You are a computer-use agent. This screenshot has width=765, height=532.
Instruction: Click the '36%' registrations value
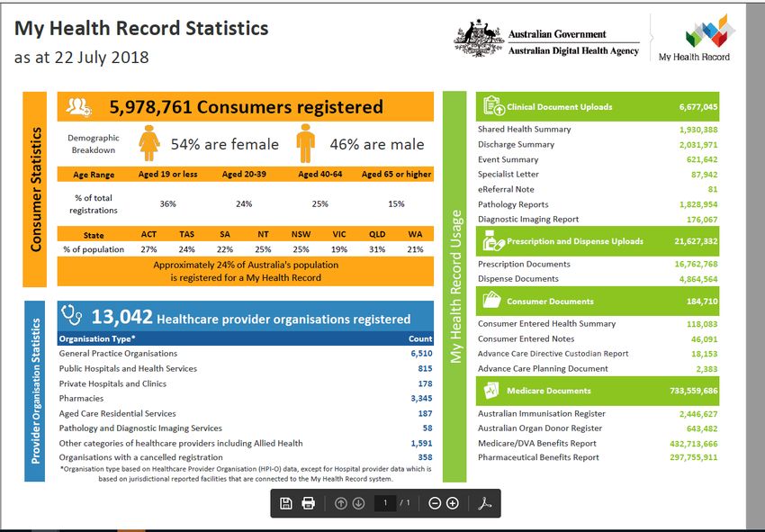[167, 204]
